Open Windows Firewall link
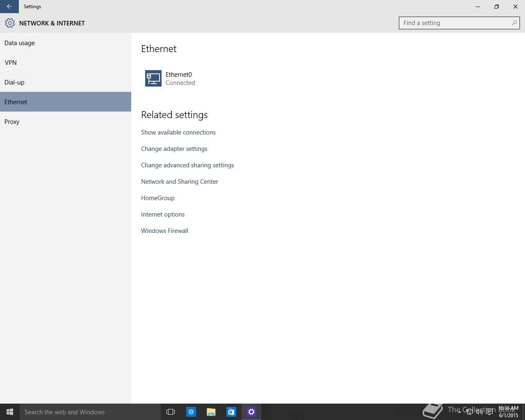 point(164,231)
